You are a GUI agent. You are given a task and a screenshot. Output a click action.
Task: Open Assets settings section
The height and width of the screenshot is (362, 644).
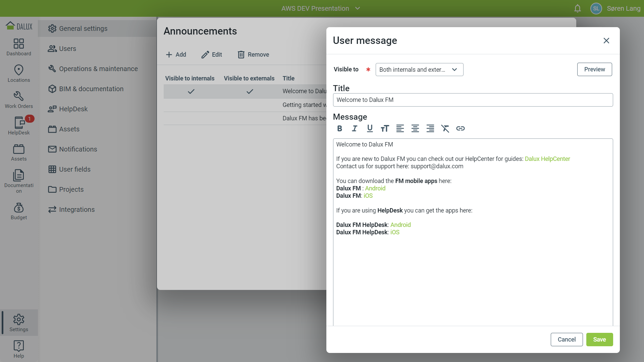97,129
